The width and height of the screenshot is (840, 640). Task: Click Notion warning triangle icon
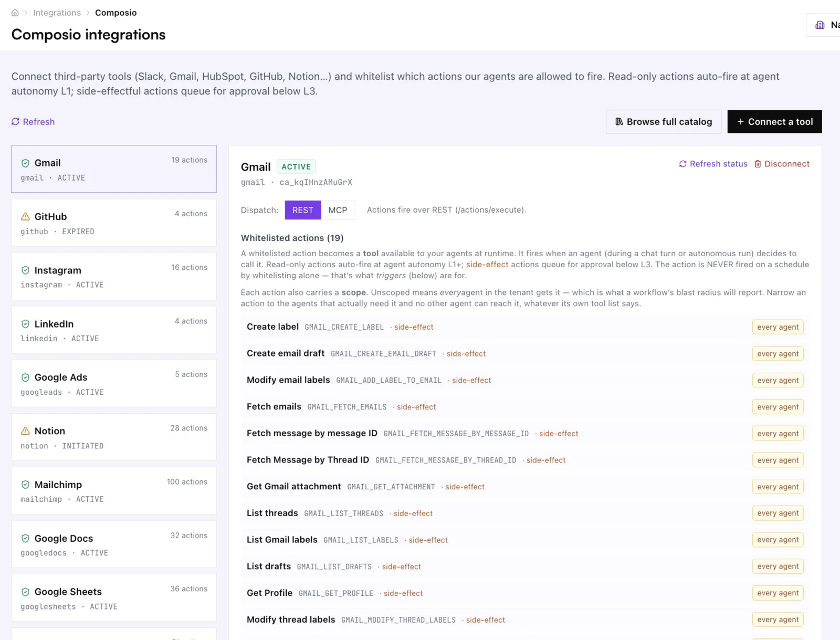(x=25, y=431)
